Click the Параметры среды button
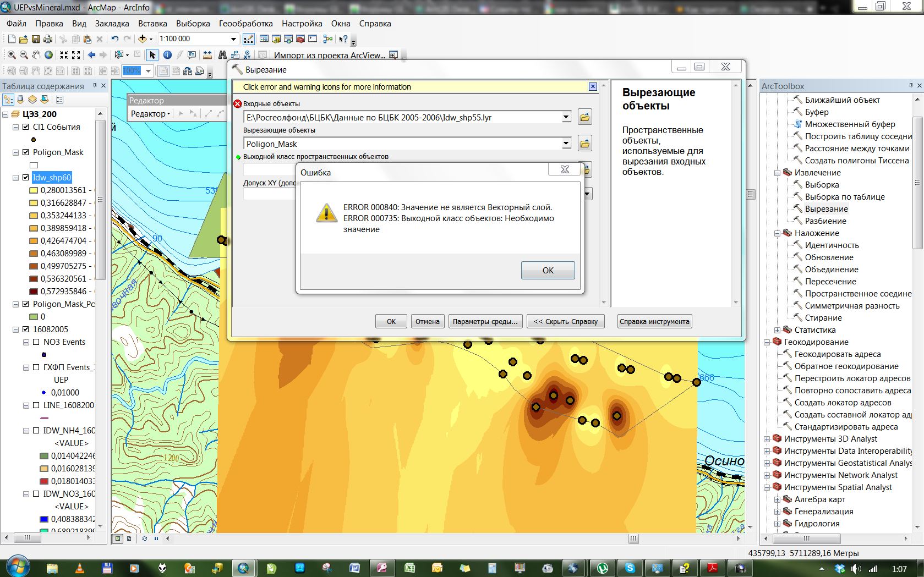The image size is (924, 577). (x=485, y=322)
